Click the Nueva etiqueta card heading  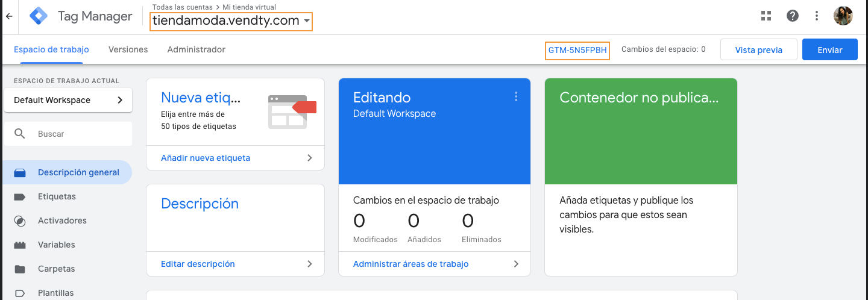click(201, 98)
